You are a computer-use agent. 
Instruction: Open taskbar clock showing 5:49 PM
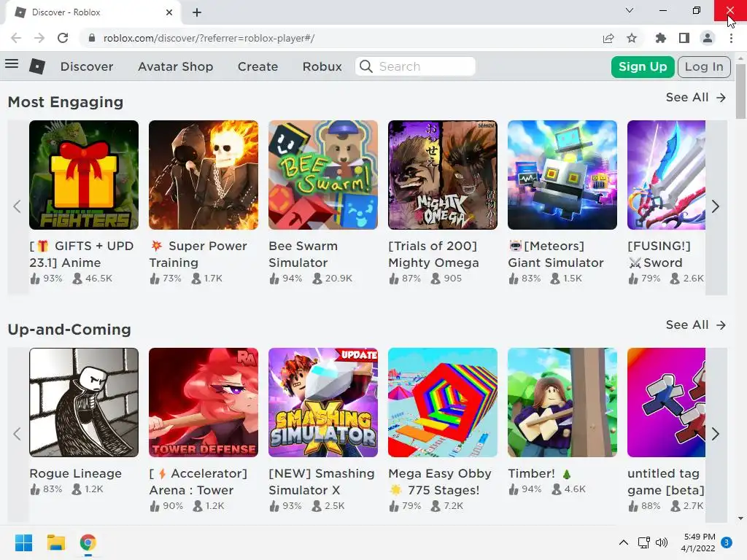pyautogui.click(x=698, y=542)
